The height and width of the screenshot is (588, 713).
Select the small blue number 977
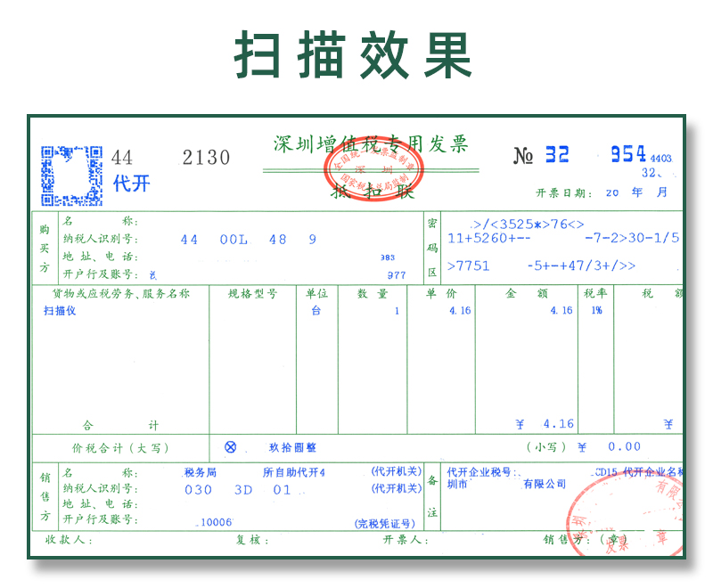(397, 275)
